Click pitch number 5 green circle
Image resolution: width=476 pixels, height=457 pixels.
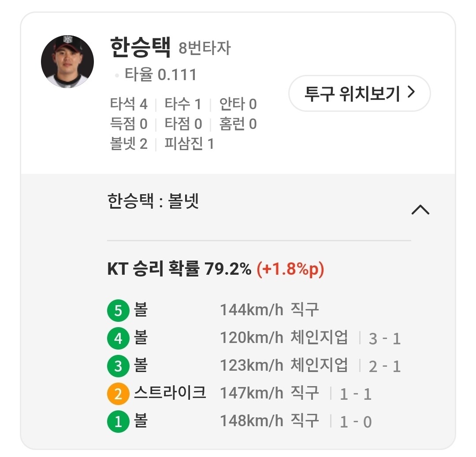(x=118, y=311)
